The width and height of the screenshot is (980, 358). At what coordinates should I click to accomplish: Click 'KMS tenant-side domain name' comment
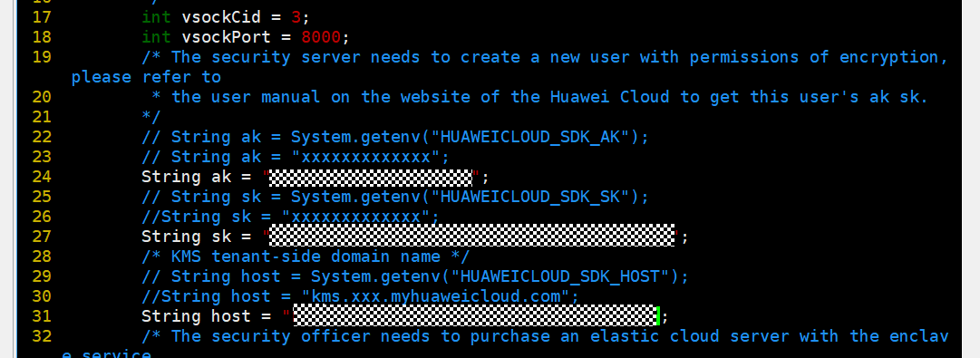[x=306, y=256]
